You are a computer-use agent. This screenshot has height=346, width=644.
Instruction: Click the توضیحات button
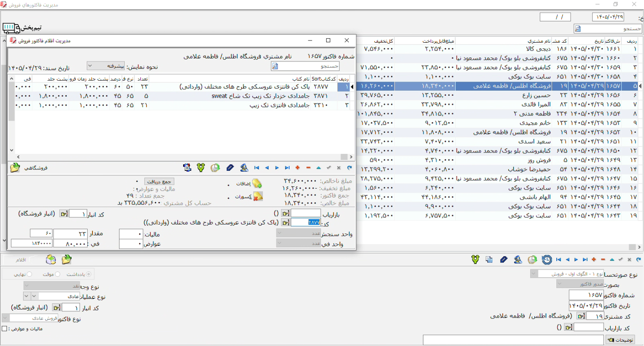[620, 340]
